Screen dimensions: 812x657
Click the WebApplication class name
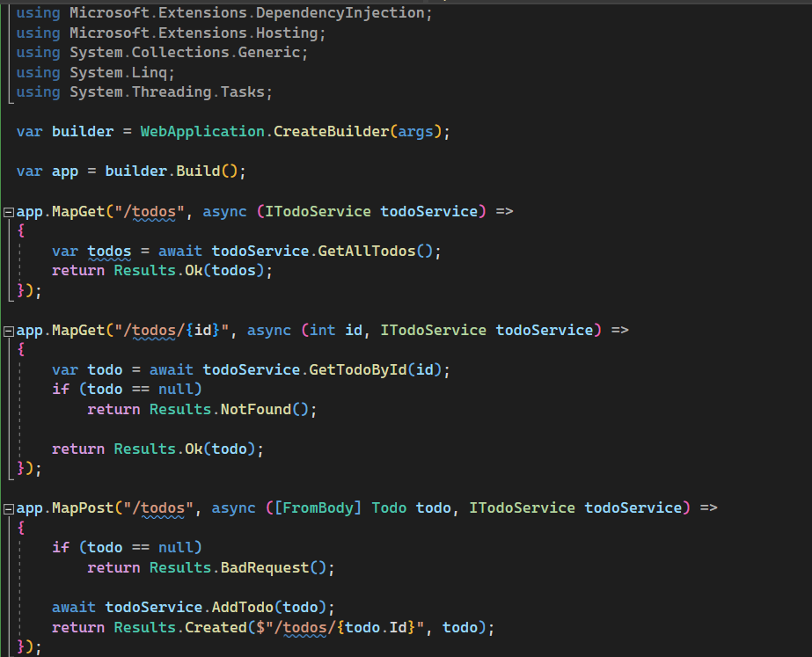pyautogui.click(x=202, y=132)
